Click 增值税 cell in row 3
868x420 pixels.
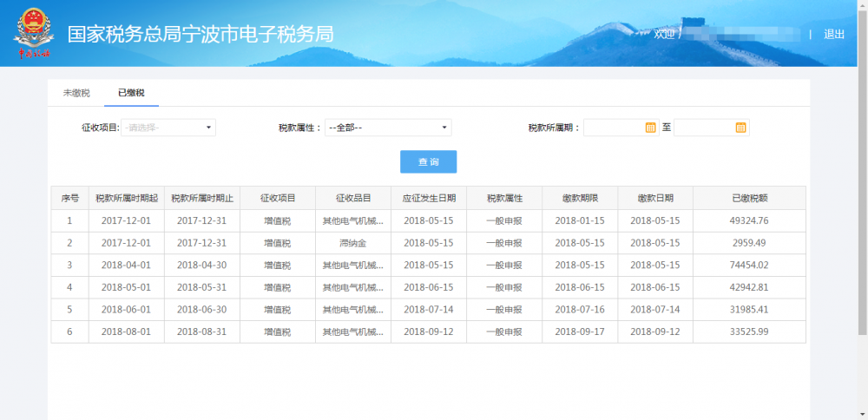click(x=278, y=265)
